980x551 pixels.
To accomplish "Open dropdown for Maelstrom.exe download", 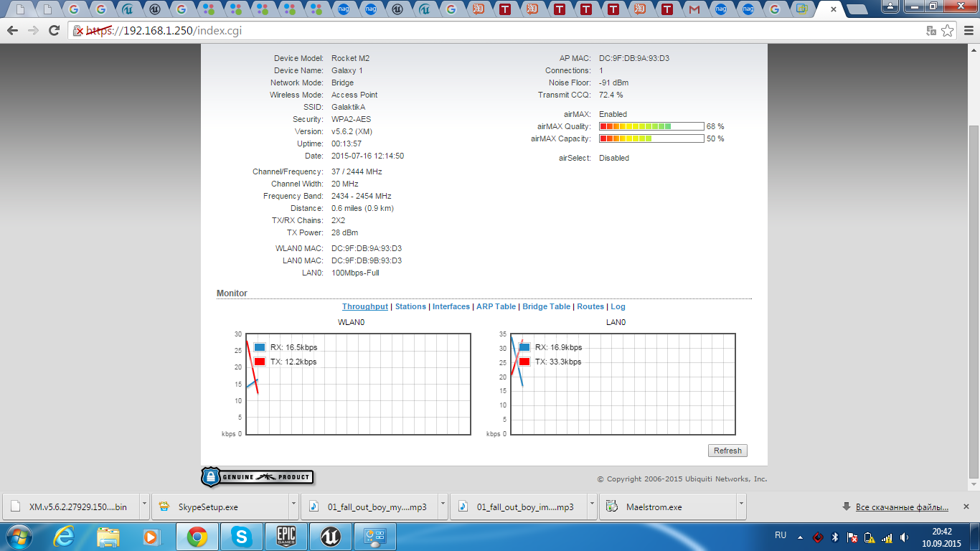I will point(740,506).
